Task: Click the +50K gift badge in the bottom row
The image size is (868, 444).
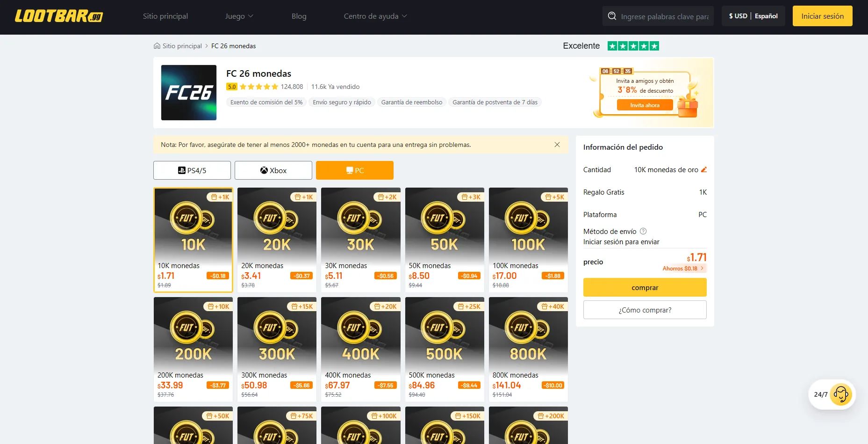Action: [x=218, y=416]
